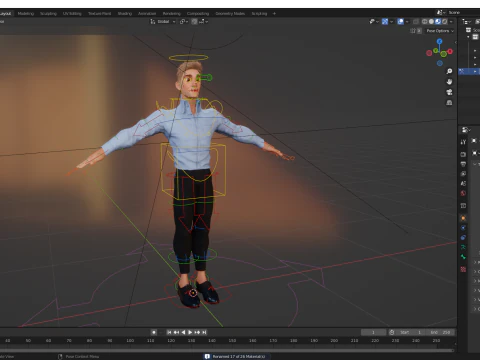Open the Tool properties tab icon
This screenshot has height=360, width=480.
[463, 142]
